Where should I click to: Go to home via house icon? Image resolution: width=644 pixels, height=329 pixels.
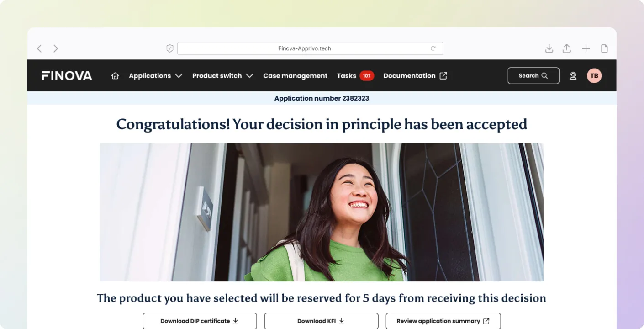coord(115,76)
